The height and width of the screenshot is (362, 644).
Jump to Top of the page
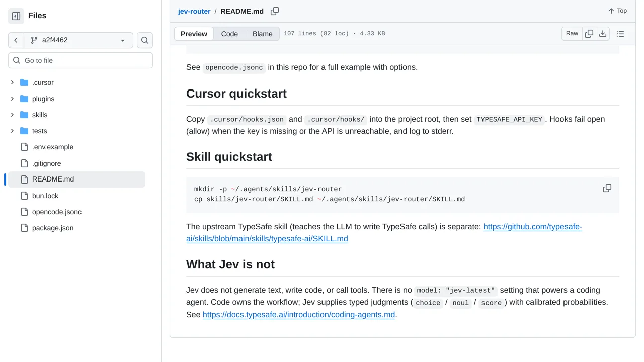click(x=617, y=11)
